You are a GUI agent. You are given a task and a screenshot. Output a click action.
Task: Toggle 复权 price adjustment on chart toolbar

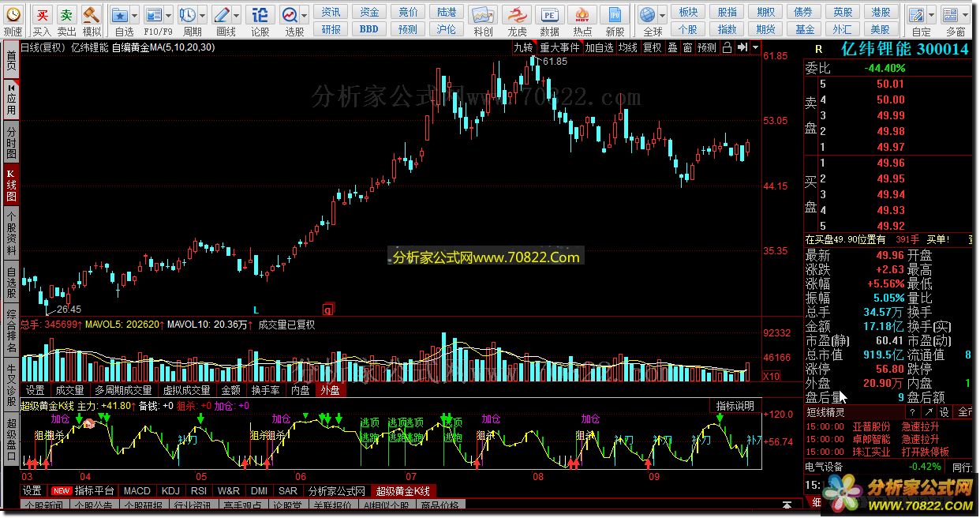click(652, 47)
